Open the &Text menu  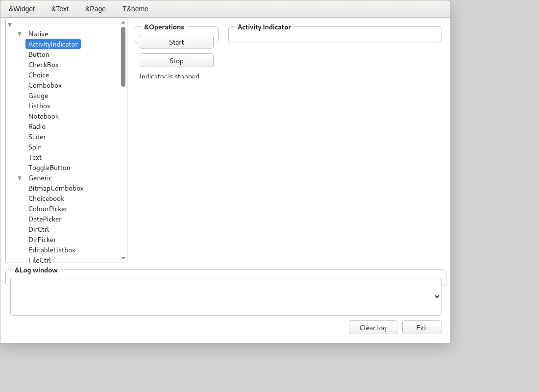pyautogui.click(x=60, y=9)
